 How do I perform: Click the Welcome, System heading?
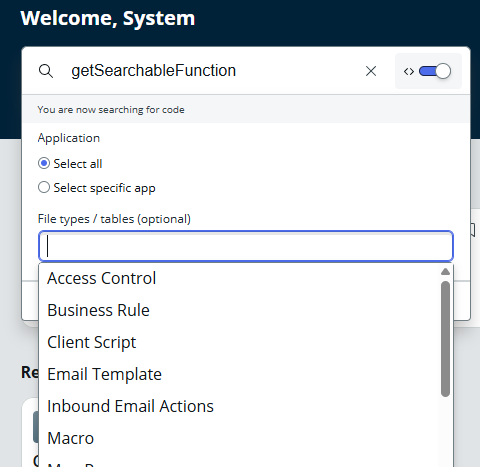pyautogui.click(x=108, y=18)
